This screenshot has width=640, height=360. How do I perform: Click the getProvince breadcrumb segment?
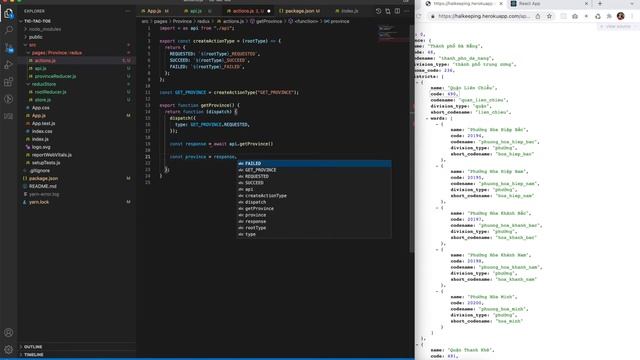coord(269,21)
